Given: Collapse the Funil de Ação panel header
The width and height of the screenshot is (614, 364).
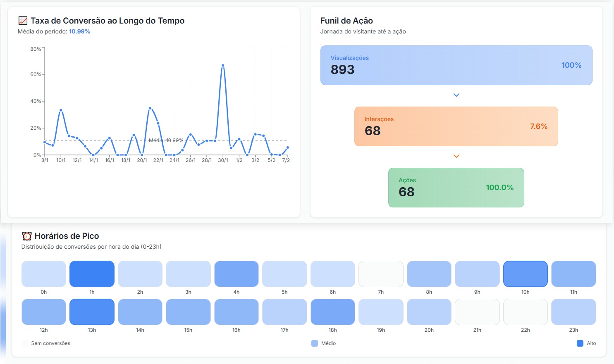Looking at the screenshot, I should (x=346, y=20).
